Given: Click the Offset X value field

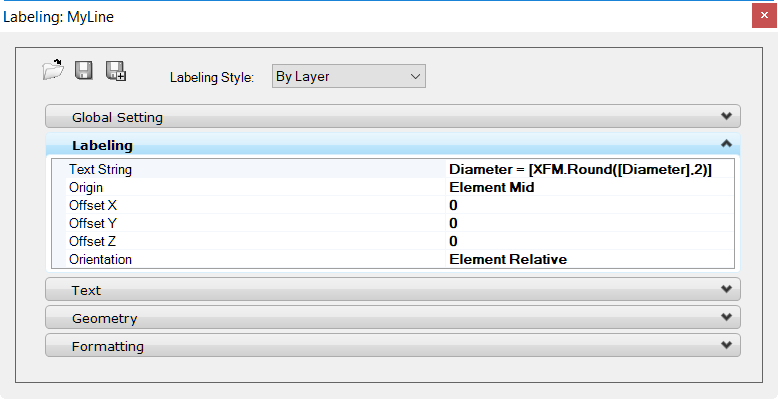Looking at the screenshot, I should coord(589,205).
